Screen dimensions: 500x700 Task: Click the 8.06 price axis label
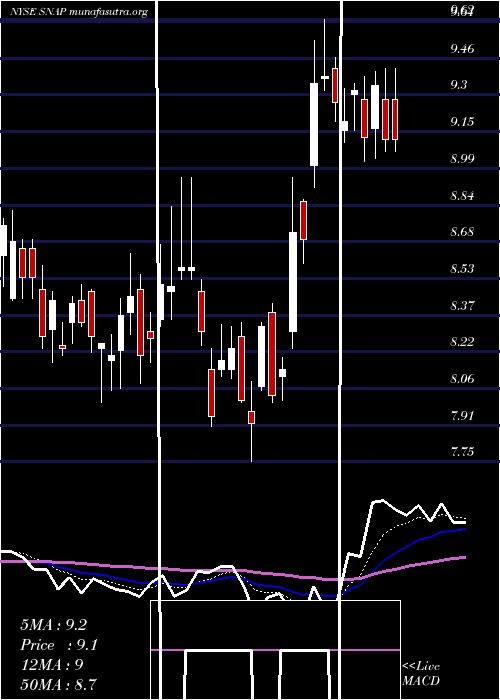[462, 379]
